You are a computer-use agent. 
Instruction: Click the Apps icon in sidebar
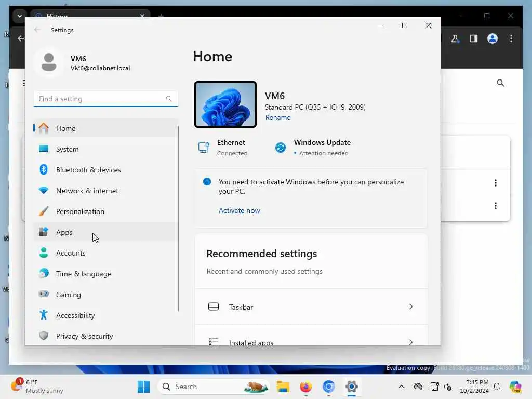44,232
